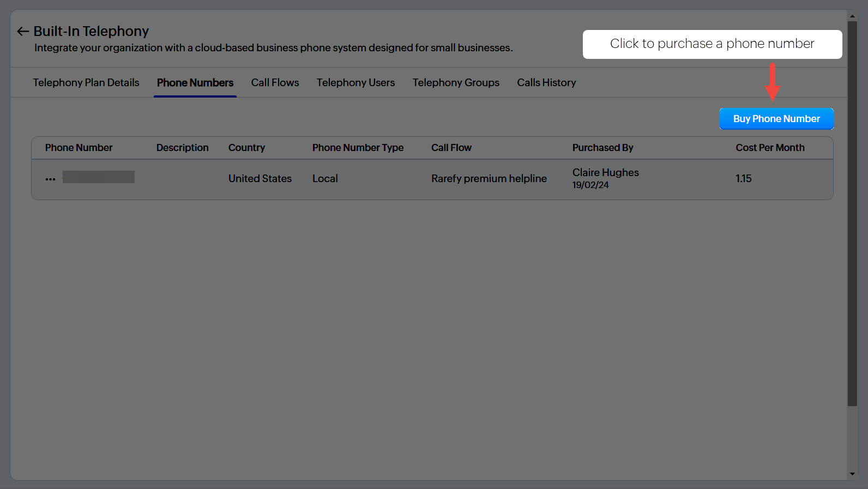
Task: Click the Country column header
Action: [x=246, y=148]
